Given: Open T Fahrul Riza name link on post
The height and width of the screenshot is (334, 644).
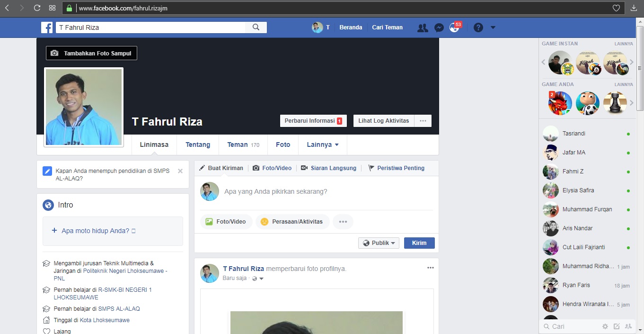Looking at the screenshot, I should [244, 269].
